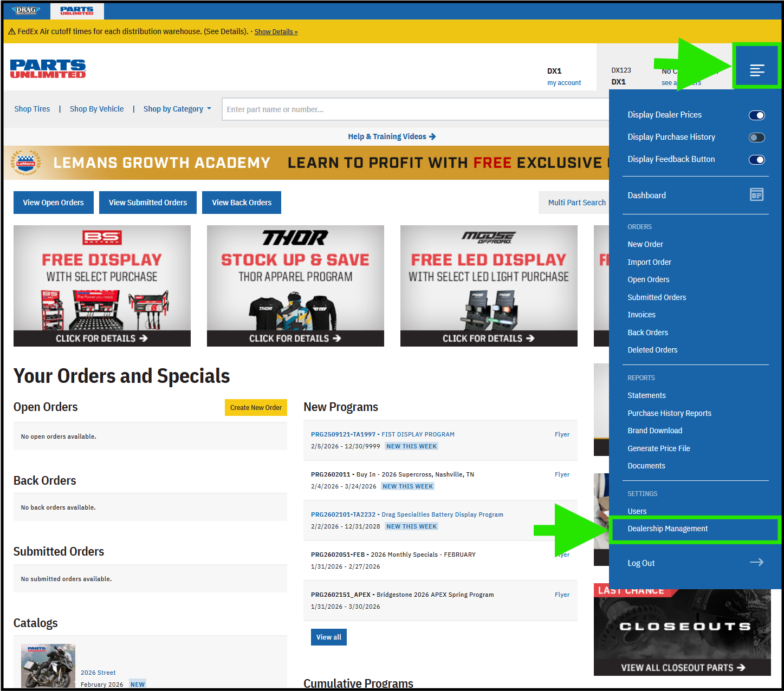Open 2026 Street catalog link
Screen dimensions: 784x691
click(x=98, y=673)
